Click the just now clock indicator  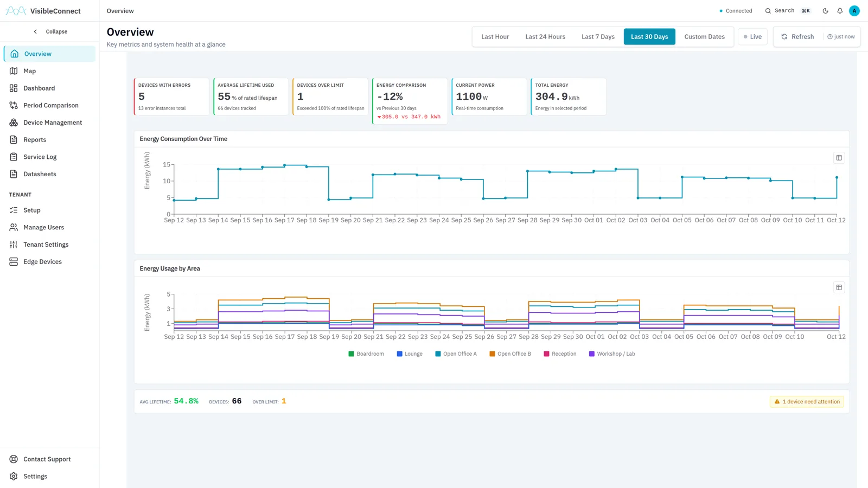(841, 37)
